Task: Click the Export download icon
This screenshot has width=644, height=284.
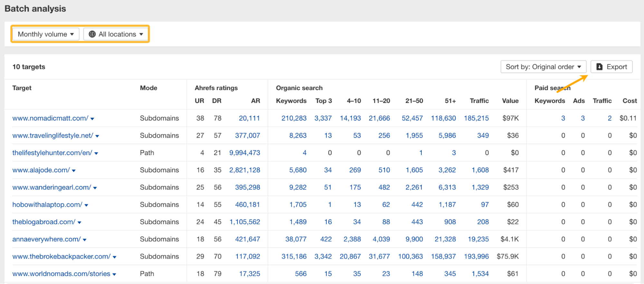Action: coord(599,67)
